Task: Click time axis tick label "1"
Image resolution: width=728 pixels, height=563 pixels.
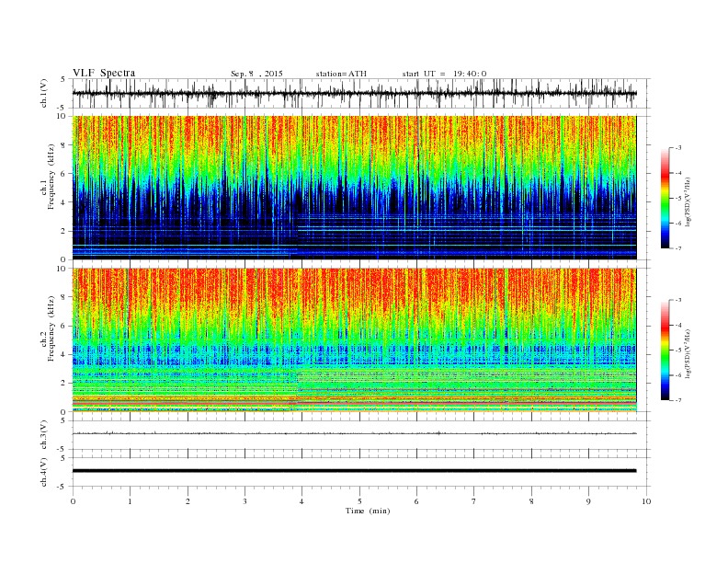Action: click(x=130, y=501)
